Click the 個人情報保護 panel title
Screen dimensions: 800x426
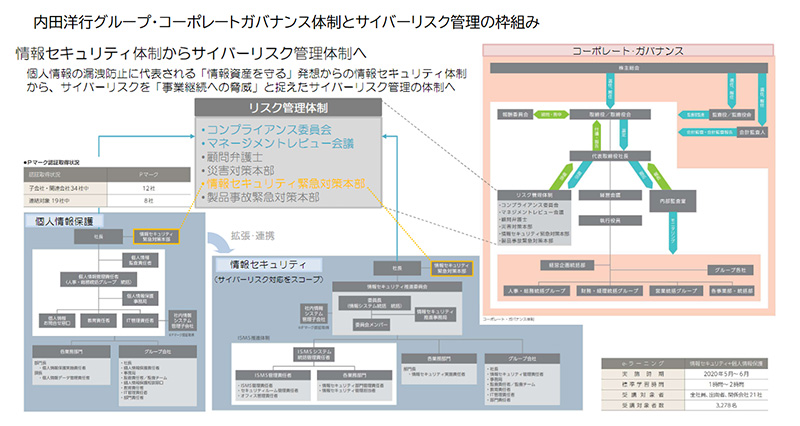(64, 221)
